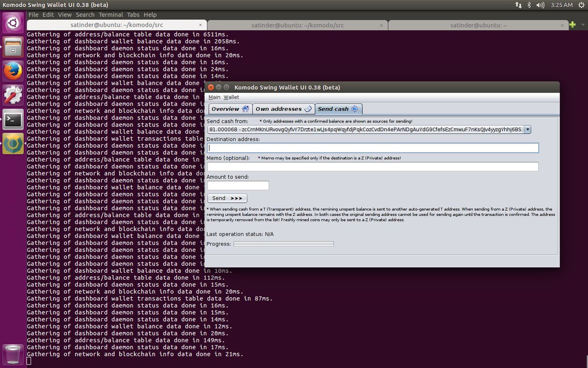Image resolution: width=588 pixels, height=368 pixels.
Task: Open the terminal Tabs menu
Action: (133, 15)
